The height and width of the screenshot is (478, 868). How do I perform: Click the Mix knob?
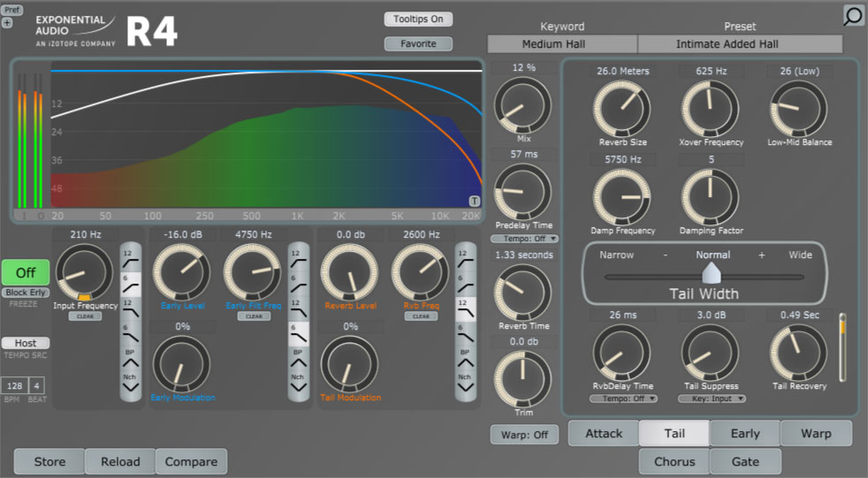pyautogui.click(x=522, y=106)
